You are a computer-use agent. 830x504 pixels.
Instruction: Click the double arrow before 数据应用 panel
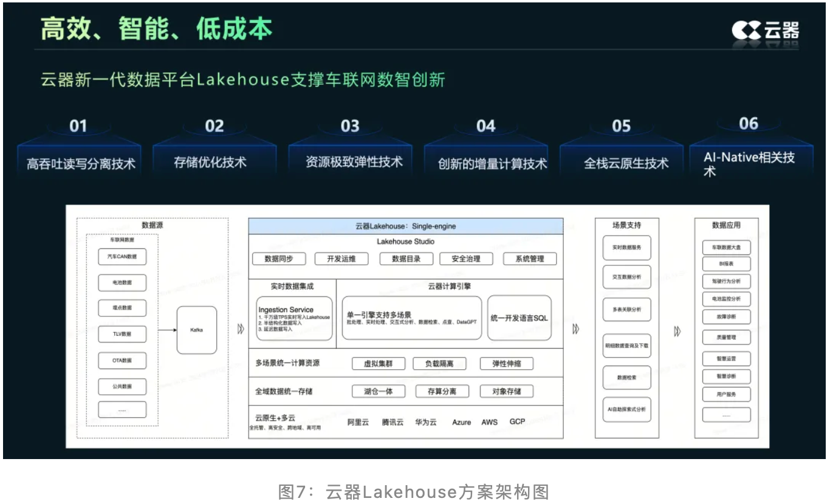coord(677,332)
